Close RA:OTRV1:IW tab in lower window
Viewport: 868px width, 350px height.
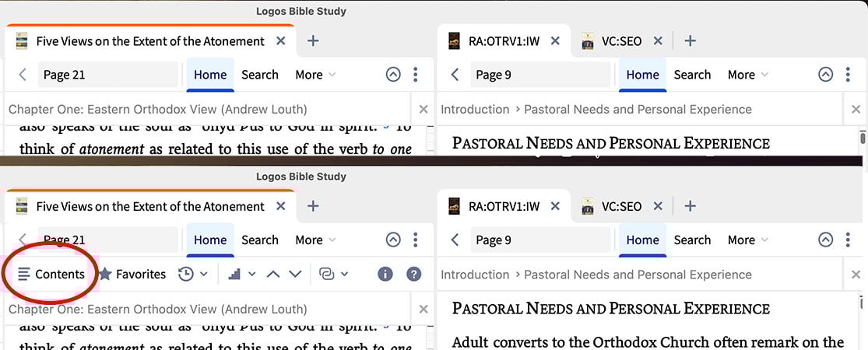555,206
